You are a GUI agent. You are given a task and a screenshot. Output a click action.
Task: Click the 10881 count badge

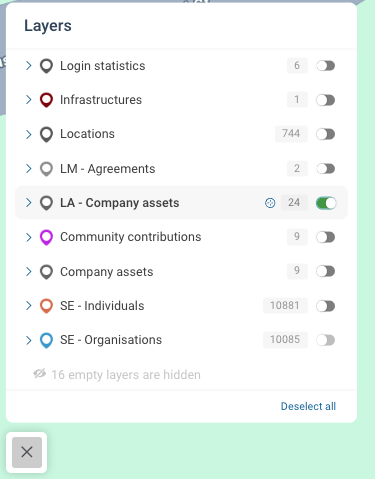pos(285,305)
